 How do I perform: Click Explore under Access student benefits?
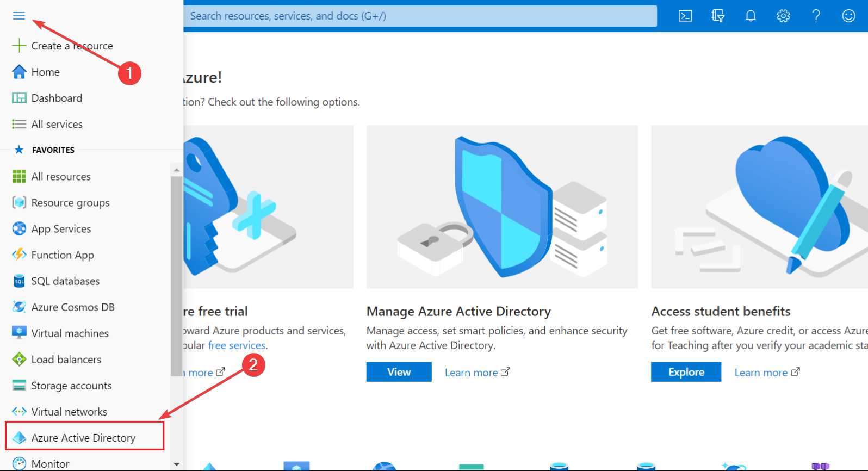pos(686,372)
